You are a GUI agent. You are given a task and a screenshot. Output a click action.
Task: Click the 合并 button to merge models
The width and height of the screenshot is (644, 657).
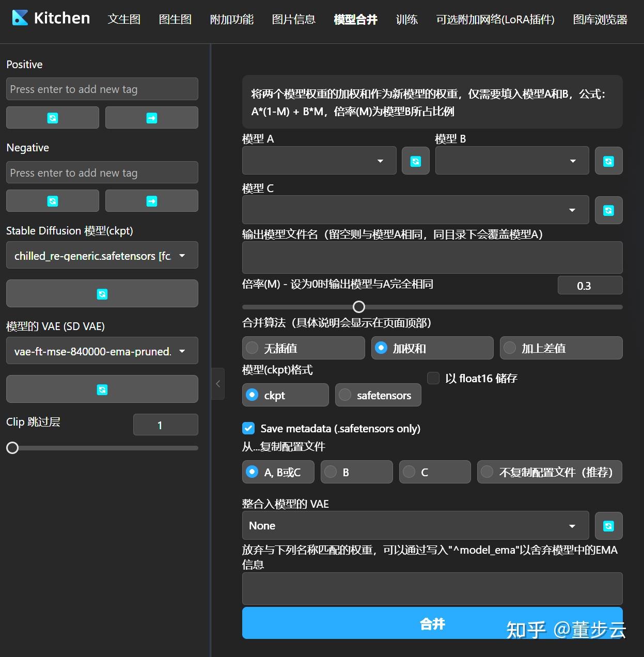pos(432,623)
